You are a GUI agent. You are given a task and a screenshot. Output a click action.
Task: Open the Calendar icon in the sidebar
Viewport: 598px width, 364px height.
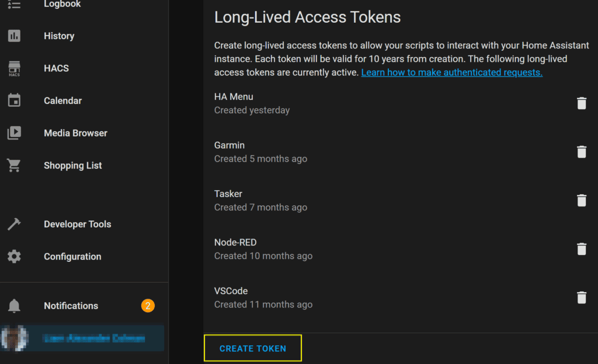(14, 100)
